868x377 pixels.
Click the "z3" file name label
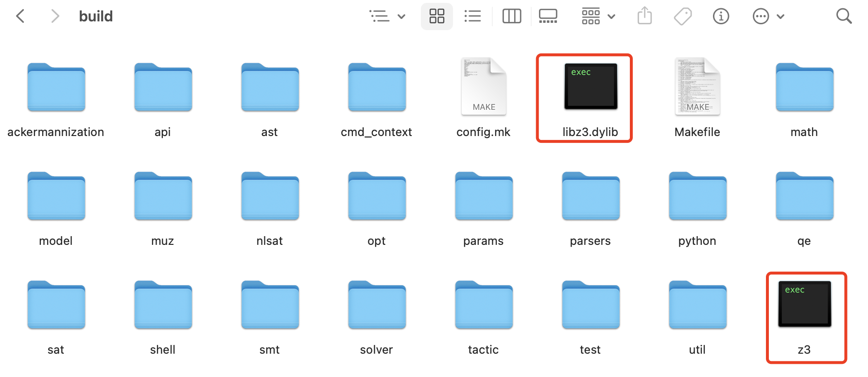click(804, 350)
